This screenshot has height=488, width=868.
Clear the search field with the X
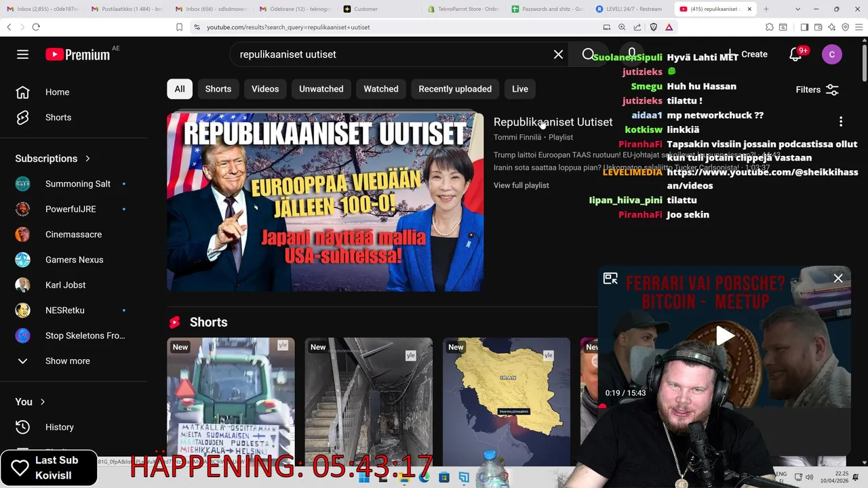coord(558,54)
